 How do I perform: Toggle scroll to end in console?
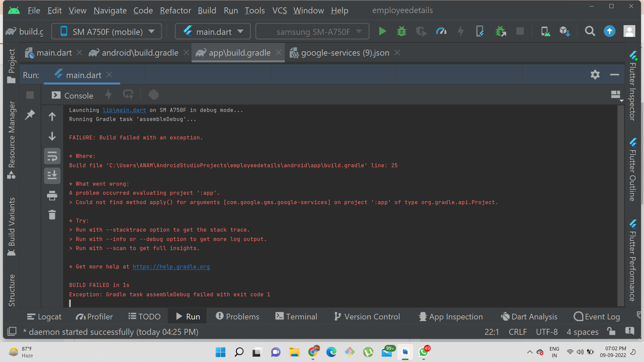point(52,176)
